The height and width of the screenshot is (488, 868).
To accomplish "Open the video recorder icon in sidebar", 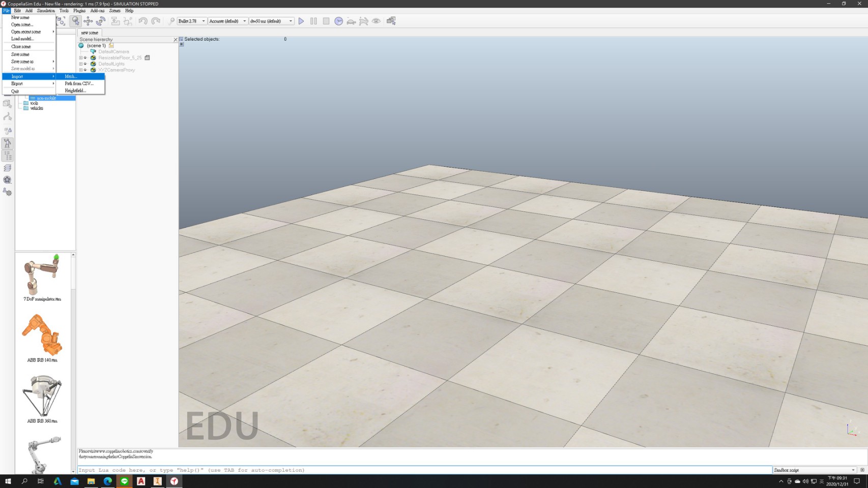I will click(x=8, y=180).
